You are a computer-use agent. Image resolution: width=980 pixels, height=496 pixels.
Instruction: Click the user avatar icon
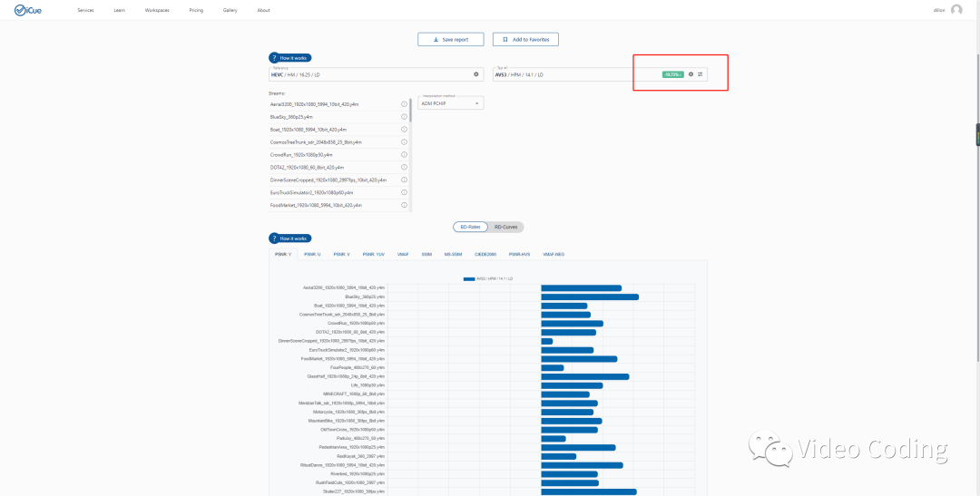click(956, 10)
